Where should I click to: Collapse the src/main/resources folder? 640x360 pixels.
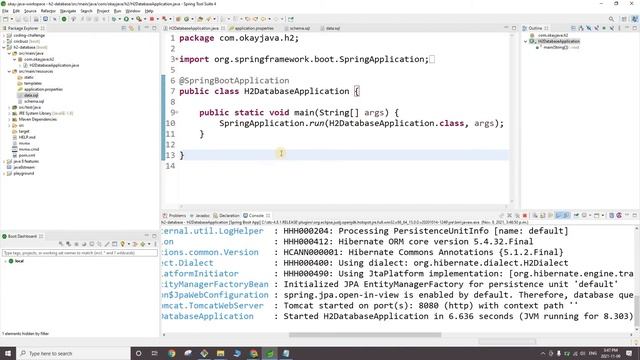pos(9,71)
